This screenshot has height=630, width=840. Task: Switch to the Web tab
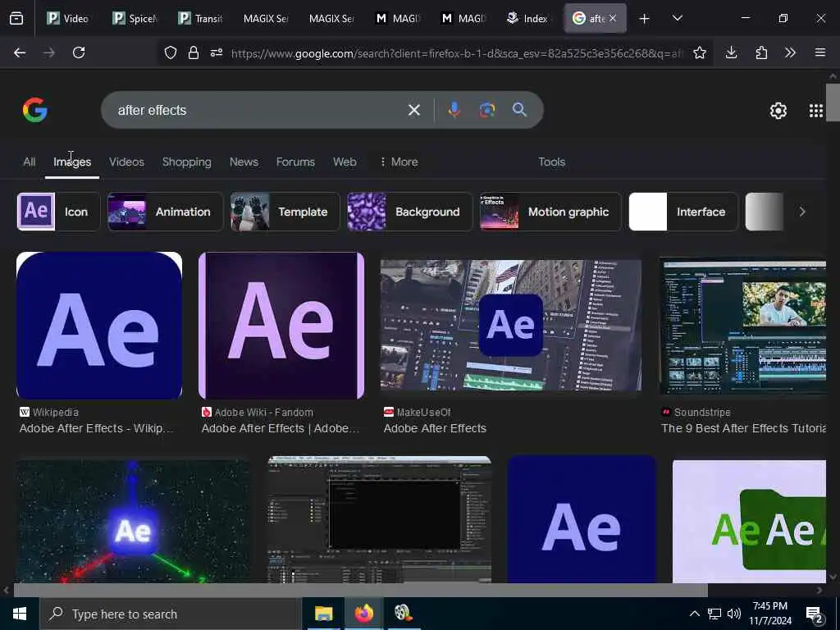[345, 162]
